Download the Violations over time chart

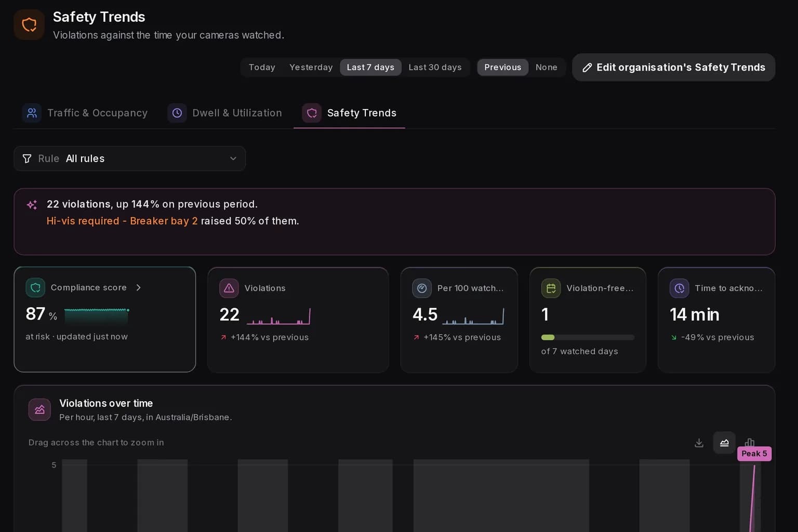(699, 443)
